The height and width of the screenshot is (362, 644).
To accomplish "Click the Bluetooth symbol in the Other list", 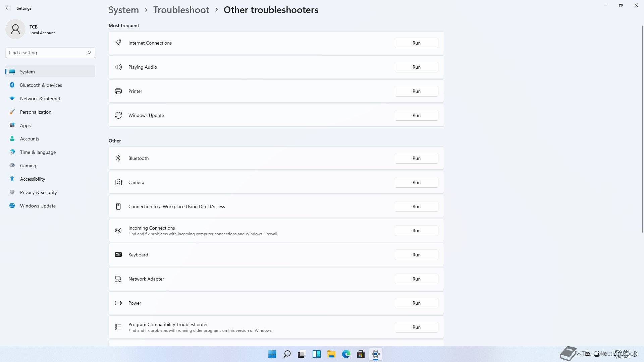I will [x=118, y=158].
